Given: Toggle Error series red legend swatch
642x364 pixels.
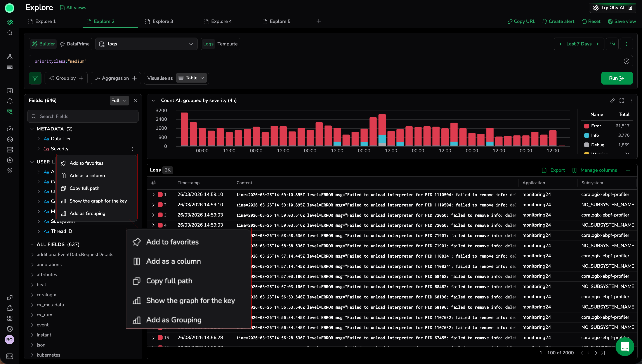Looking at the screenshot, I should tap(586, 126).
